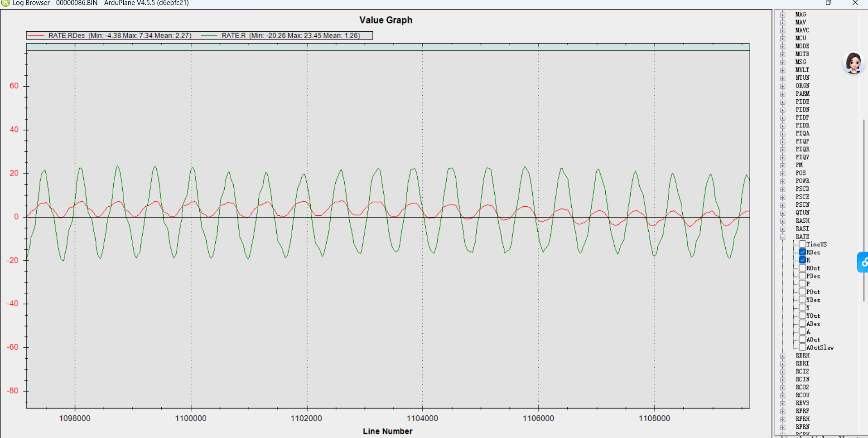868x438 pixels.
Task: Click the vertical scrollbar of message list
Action: [x=863, y=209]
